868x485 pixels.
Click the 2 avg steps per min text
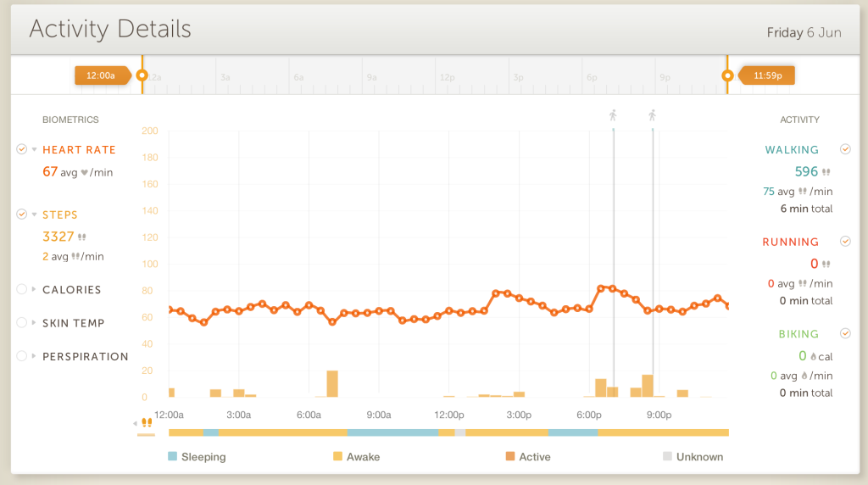[x=73, y=256]
